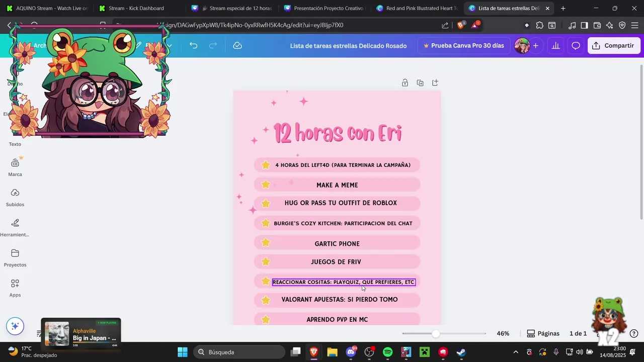The image size is (644, 362).
Task: Open the 1 de 1 page counter
Action: (x=578, y=333)
